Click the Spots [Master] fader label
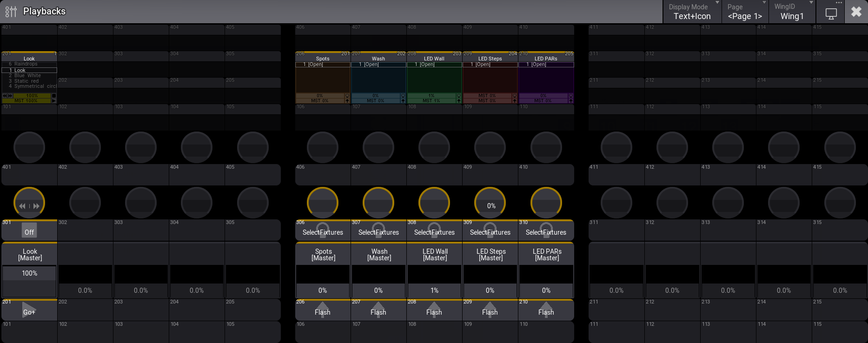This screenshot has width=868, height=343. pos(323,255)
